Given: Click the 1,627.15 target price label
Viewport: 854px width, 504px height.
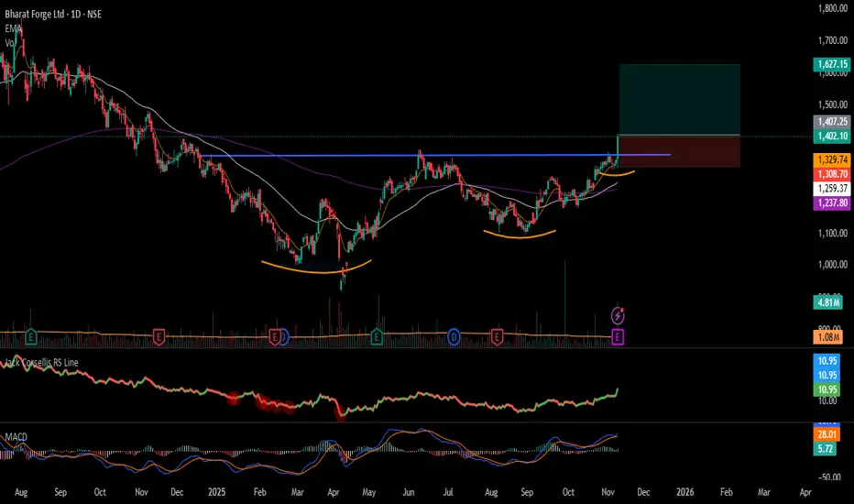Looking at the screenshot, I should [831, 64].
